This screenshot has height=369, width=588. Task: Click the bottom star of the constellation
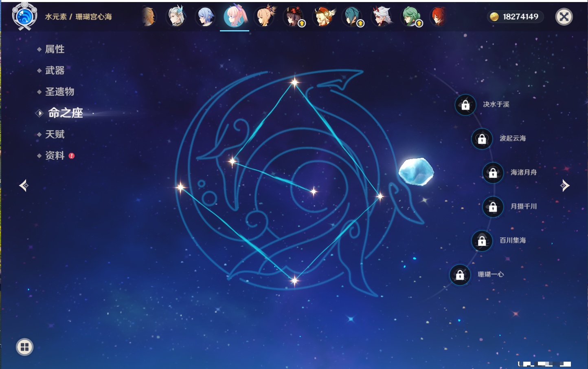tap(294, 280)
